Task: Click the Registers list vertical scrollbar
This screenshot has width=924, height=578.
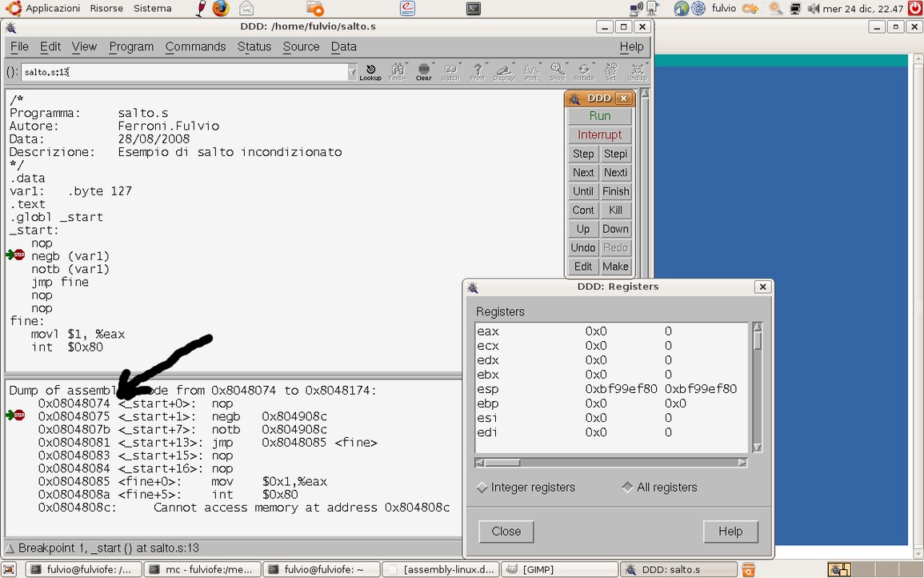Action: [x=758, y=387]
